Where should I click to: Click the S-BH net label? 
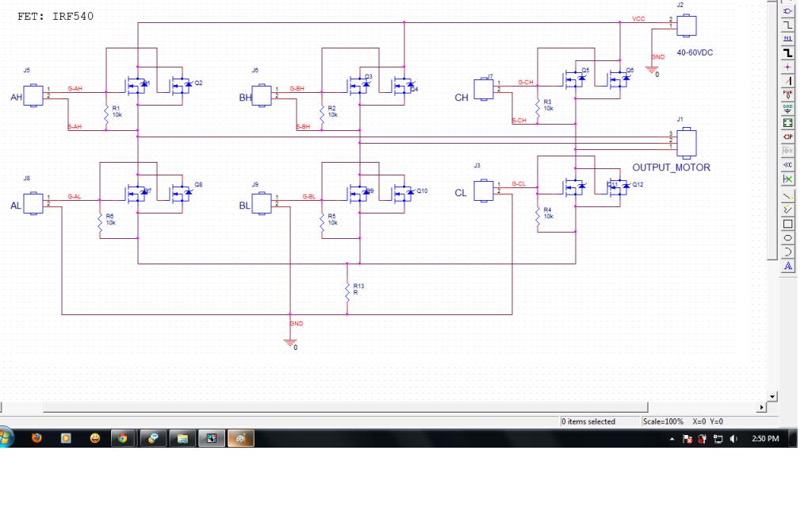(x=304, y=126)
